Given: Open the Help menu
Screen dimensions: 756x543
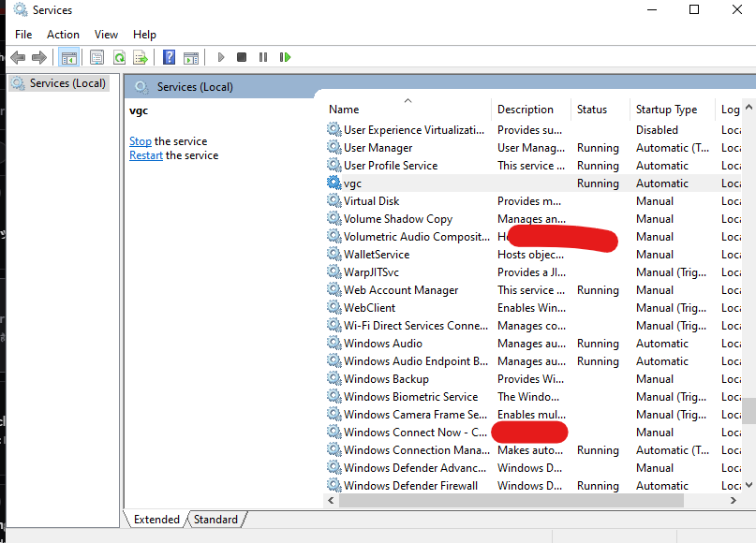Looking at the screenshot, I should coord(144,35).
